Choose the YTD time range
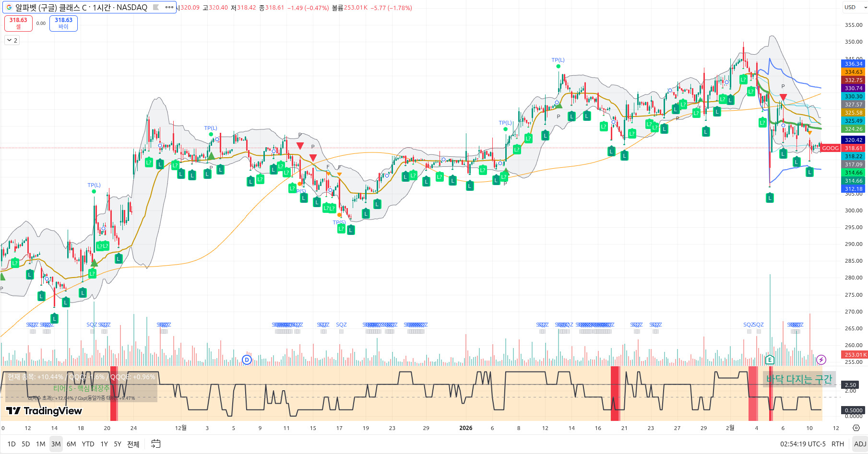This screenshot has width=868, height=454. (x=88, y=444)
